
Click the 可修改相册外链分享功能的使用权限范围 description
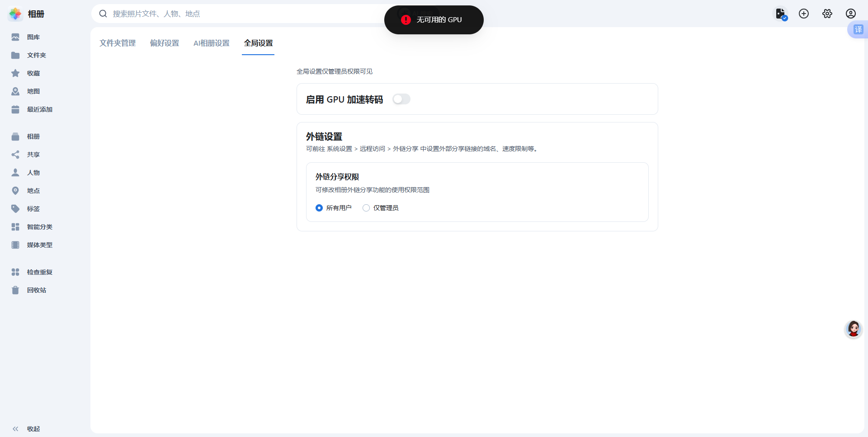(373, 190)
